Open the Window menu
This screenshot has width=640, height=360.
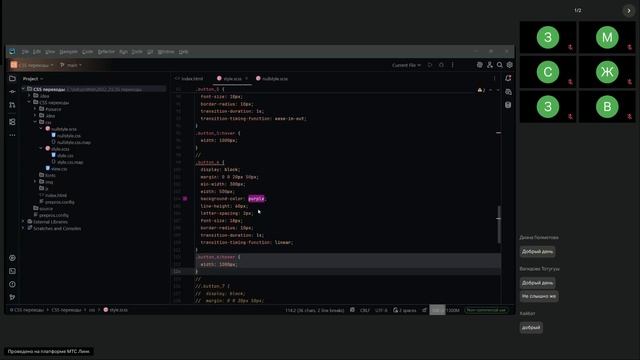166,52
